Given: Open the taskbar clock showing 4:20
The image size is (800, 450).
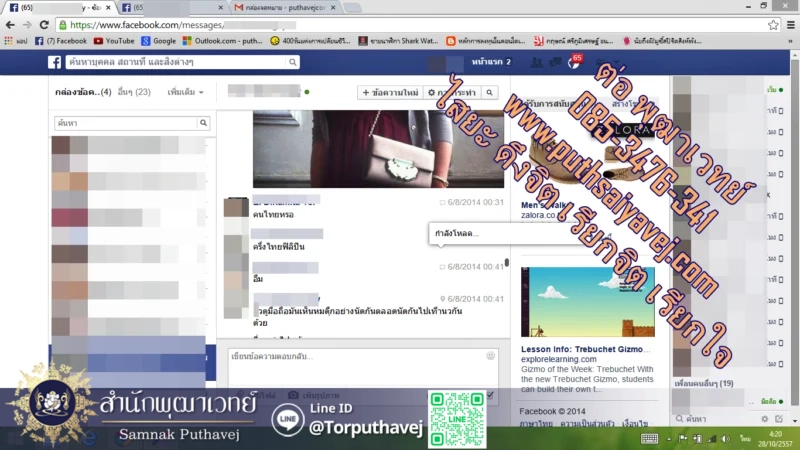Looking at the screenshot, I should coord(775,439).
